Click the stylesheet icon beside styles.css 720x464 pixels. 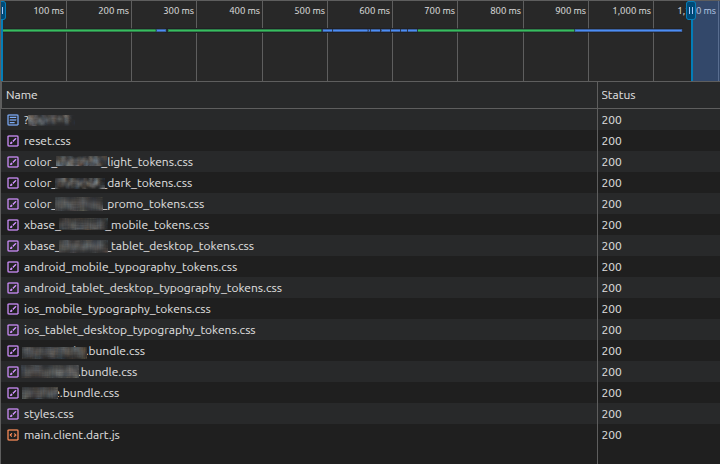click(13, 414)
